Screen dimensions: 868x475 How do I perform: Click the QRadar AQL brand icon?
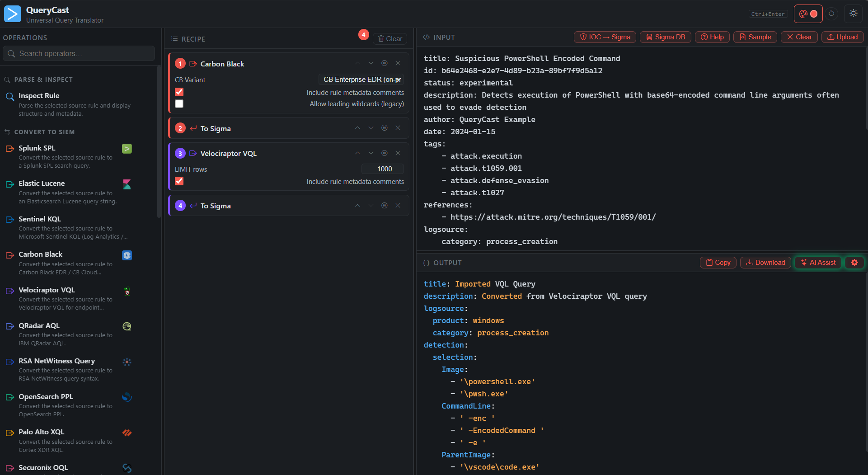pos(127,326)
